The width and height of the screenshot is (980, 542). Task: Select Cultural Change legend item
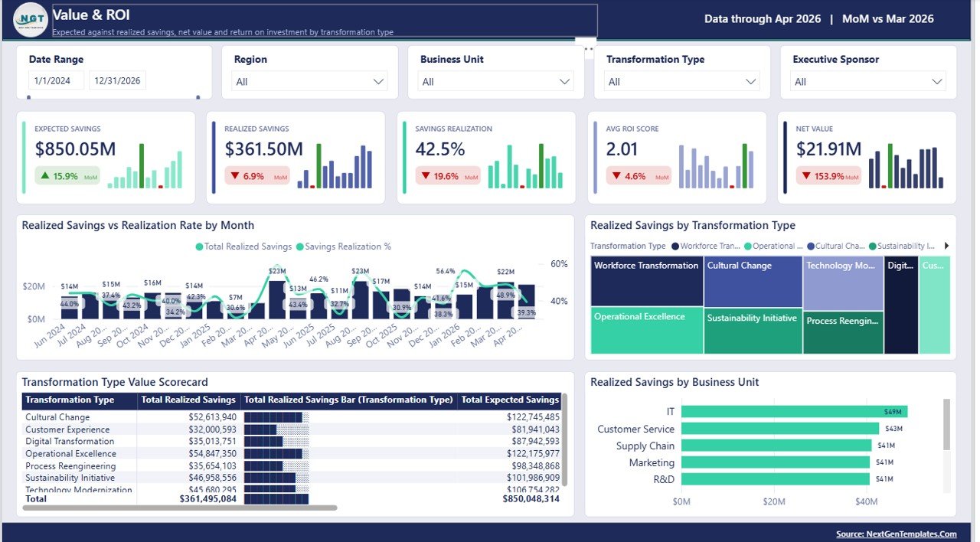click(836, 246)
